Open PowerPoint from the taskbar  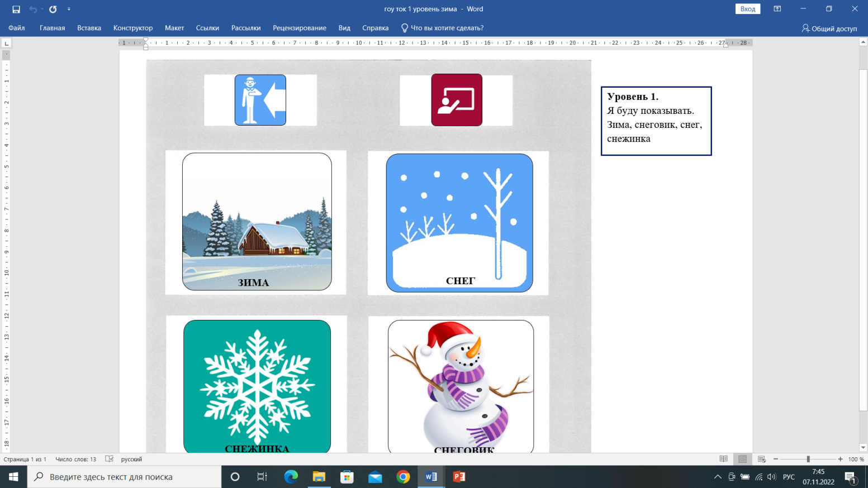click(459, 477)
